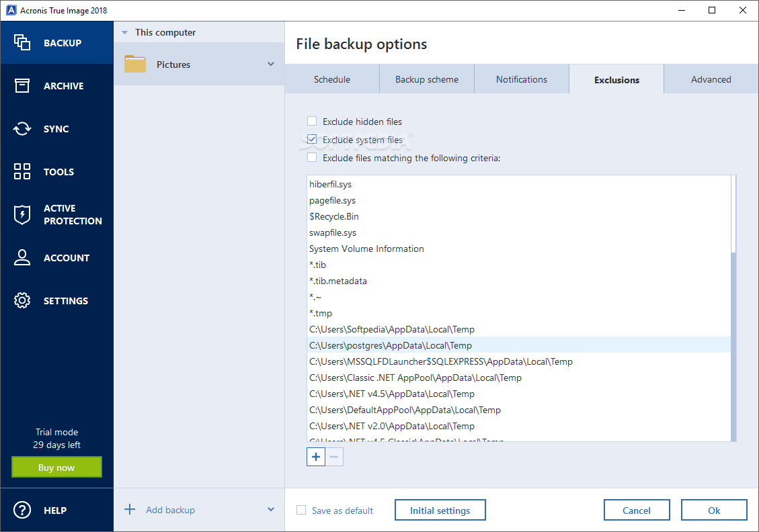The width and height of the screenshot is (759, 532).
Task: Open the Backup section icon
Action: [x=22, y=42]
